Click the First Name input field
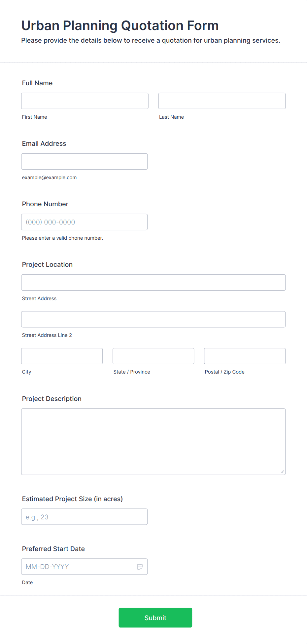The width and height of the screenshot is (307, 644). (x=85, y=101)
